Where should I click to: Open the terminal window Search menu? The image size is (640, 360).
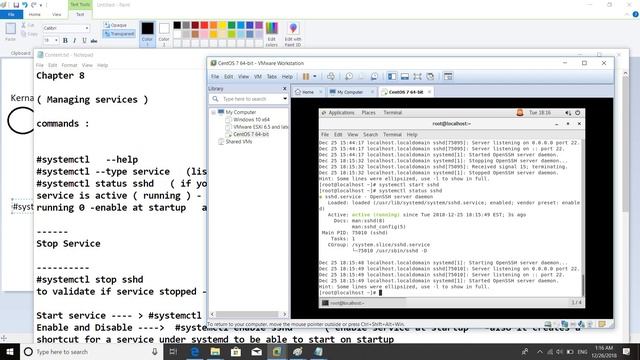click(x=370, y=134)
